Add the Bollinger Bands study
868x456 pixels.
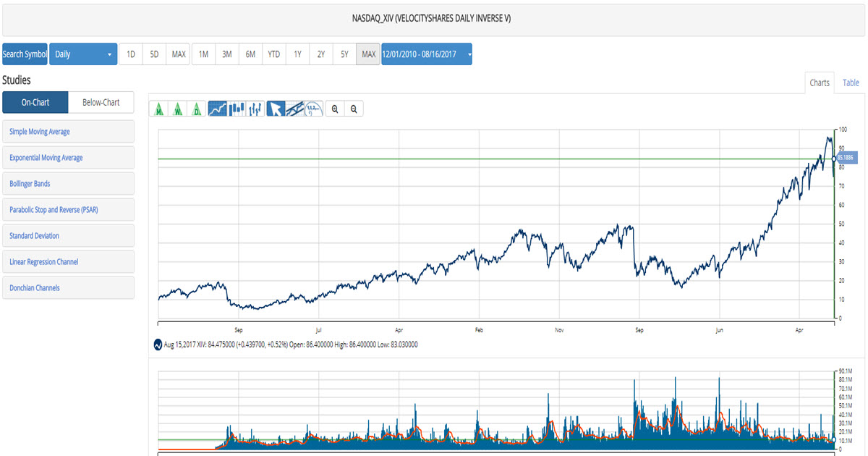pos(68,184)
